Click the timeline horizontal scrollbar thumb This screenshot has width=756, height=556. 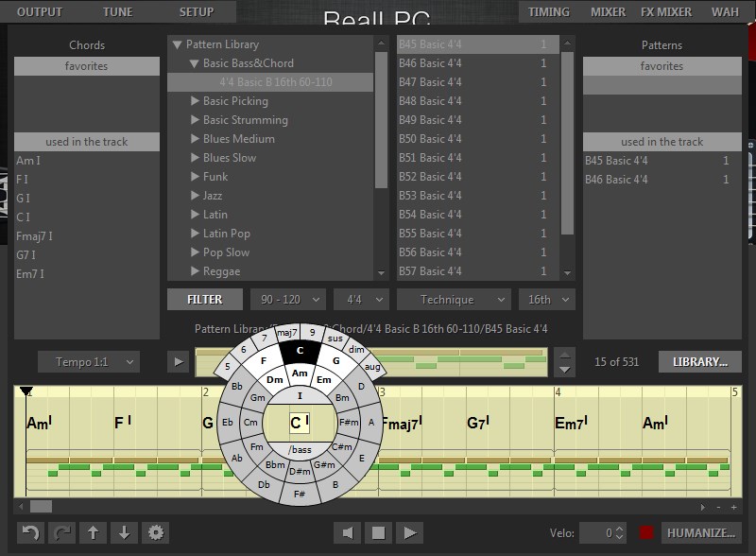[41, 507]
